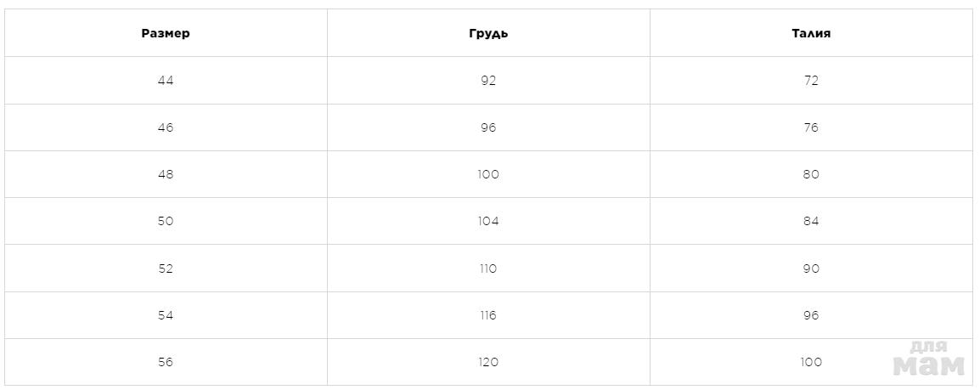980x390 pixels.
Task: Click waist value 84
Action: coord(811,221)
